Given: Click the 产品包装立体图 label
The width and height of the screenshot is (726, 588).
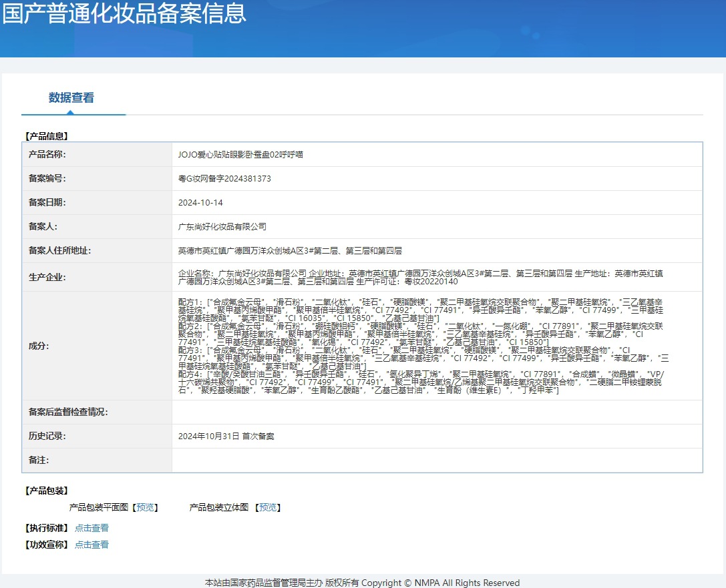Looking at the screenshot, I should coord(219,507).
